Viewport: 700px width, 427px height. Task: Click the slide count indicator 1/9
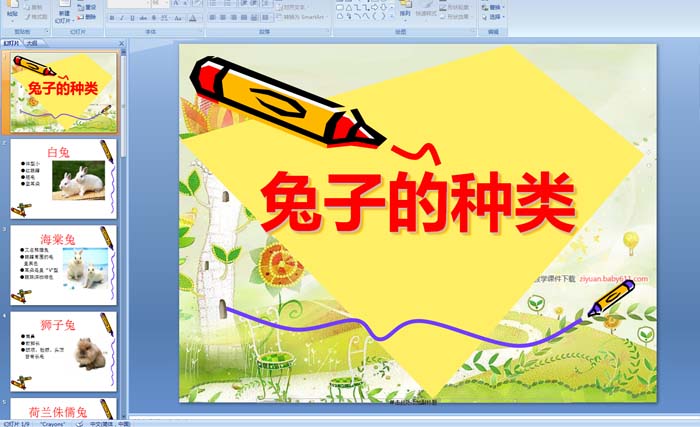coord(17,424)
